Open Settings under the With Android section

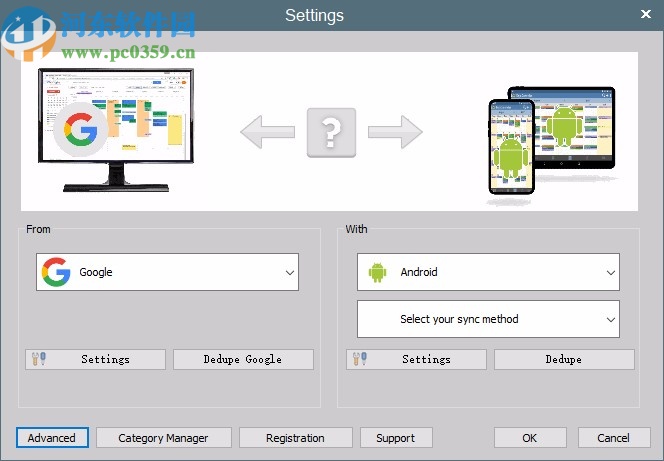[x=416, y=359]
